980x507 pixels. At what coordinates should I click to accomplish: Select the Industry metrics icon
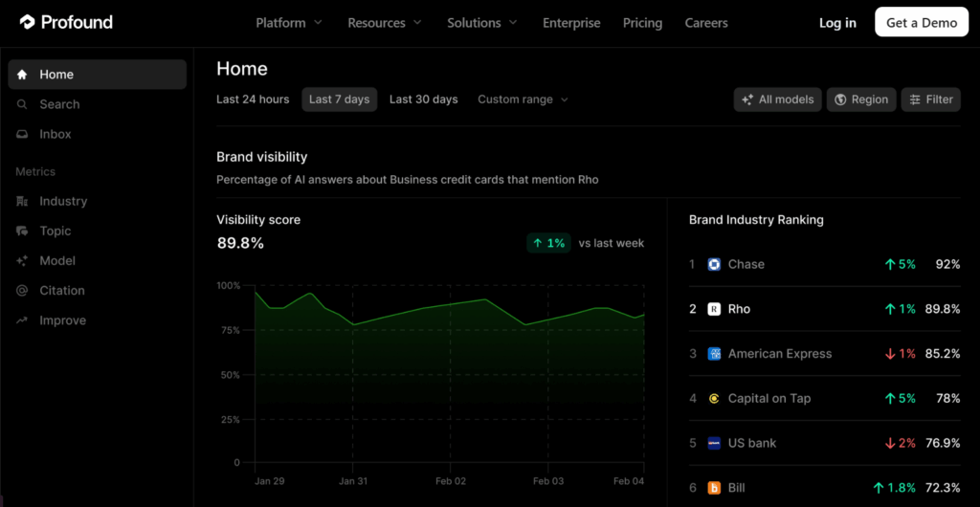coord(22,202)
